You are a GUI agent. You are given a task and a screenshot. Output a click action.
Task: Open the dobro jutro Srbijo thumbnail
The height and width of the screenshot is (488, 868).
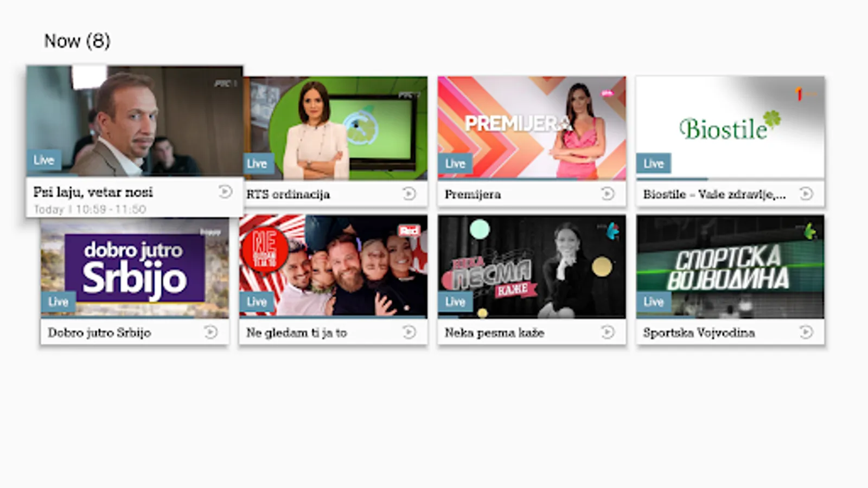click(135, 267)
